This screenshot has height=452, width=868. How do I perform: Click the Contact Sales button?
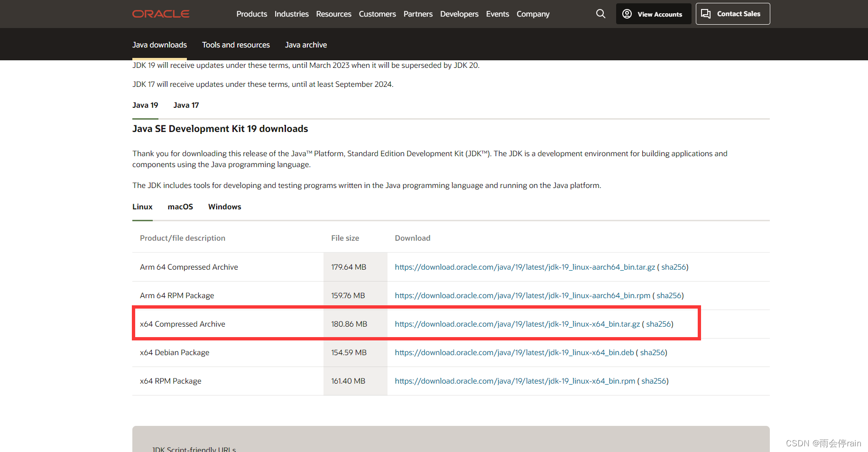(732, 14)
